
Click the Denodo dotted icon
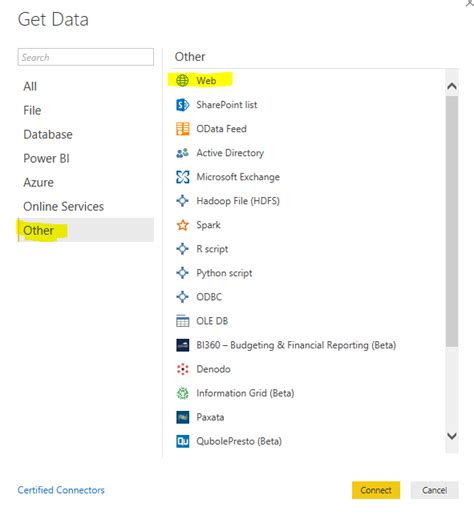click(x=182, y=369)
